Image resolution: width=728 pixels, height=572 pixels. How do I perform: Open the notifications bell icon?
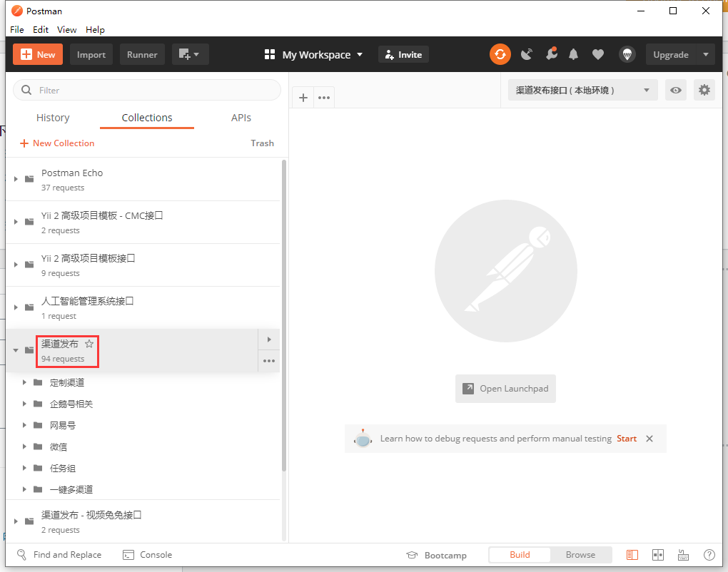(573, 55)
